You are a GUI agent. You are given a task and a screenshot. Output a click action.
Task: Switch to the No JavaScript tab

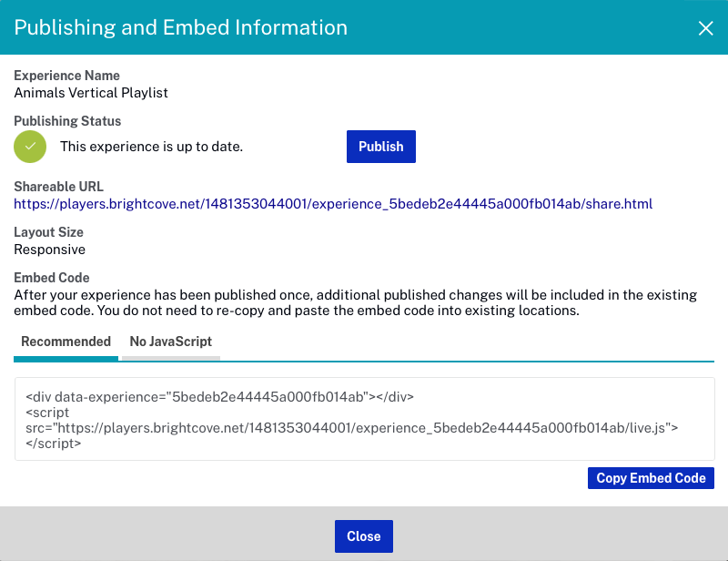[x=171, y=342]
